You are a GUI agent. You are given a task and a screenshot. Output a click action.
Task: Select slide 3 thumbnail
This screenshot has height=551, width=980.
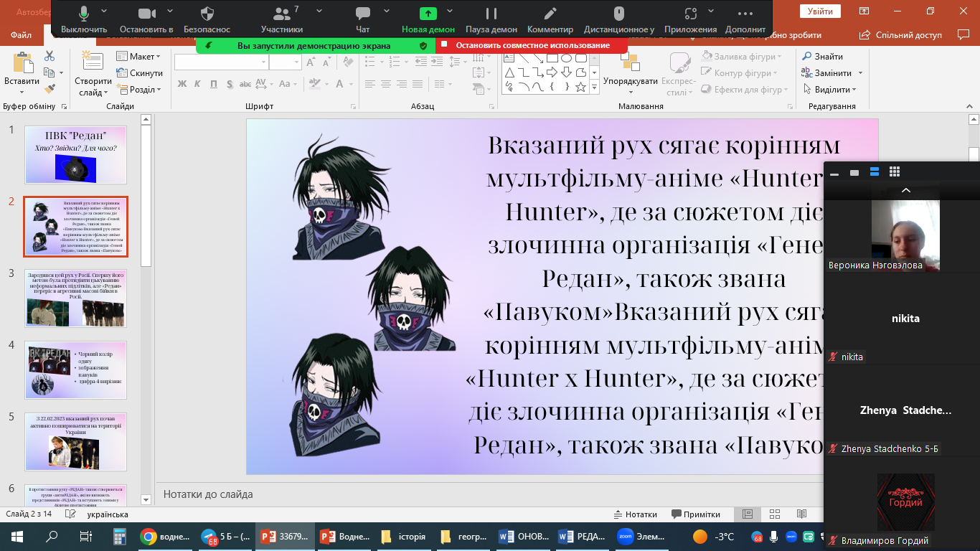point(75,298)
